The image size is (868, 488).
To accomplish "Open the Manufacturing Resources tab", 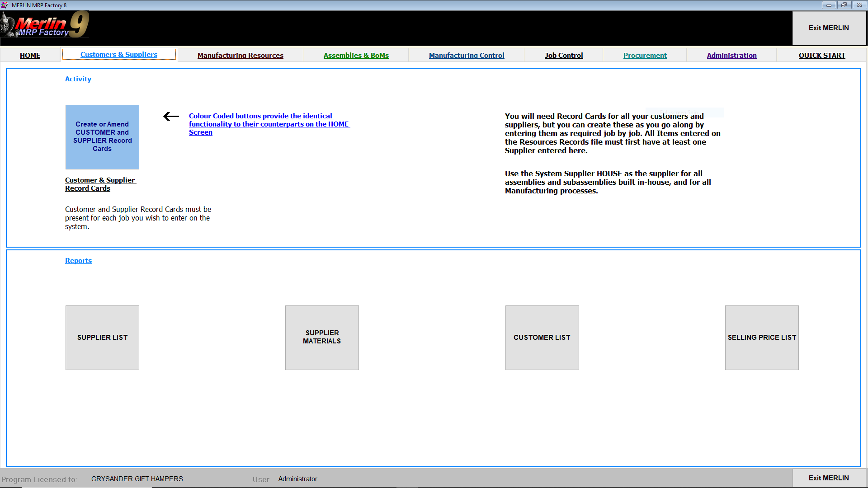I will [x=241, y=55].
